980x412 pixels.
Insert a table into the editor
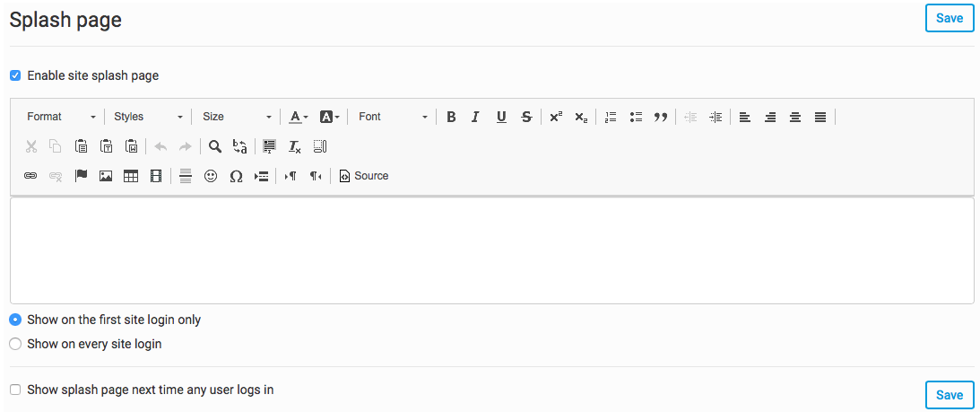click(131, 176)
